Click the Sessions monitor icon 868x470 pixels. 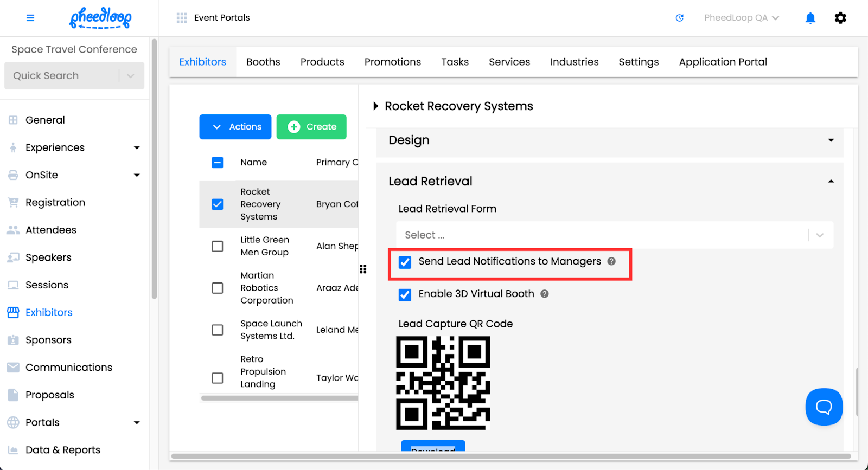click(13, 285)
